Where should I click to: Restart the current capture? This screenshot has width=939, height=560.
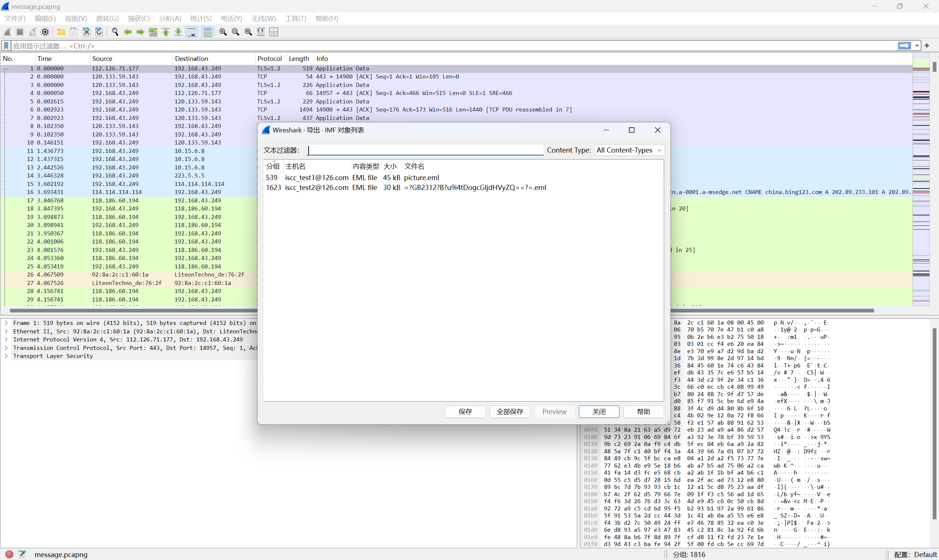pos(33,32)
